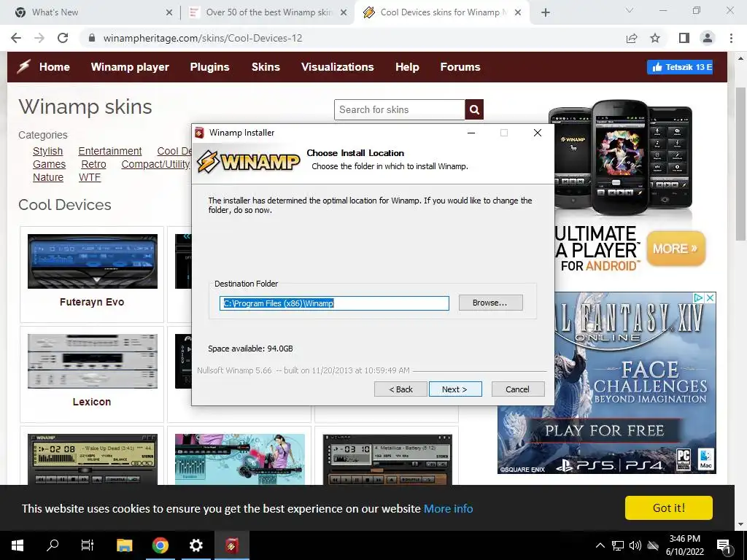Close the Cool Devices skins tab
This screenshot has height=560, width=747.
click(519, 12)
